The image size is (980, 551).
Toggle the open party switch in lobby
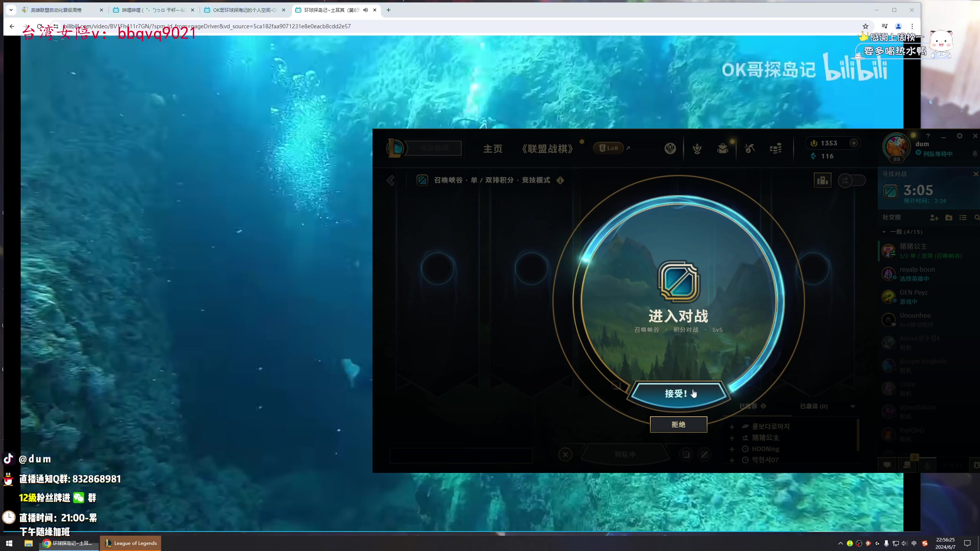851,180
